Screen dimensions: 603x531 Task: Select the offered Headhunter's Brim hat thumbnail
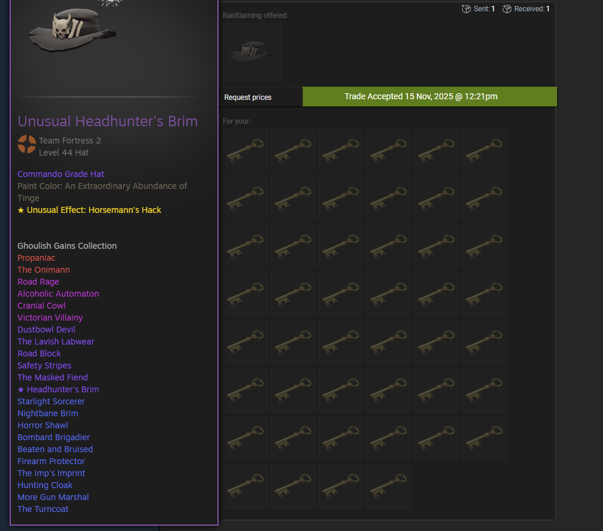click(252, 52)
